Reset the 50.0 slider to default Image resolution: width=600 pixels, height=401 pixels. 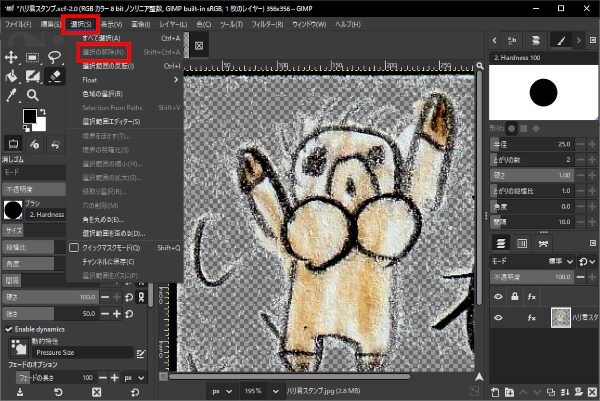[x=129, y=314]
